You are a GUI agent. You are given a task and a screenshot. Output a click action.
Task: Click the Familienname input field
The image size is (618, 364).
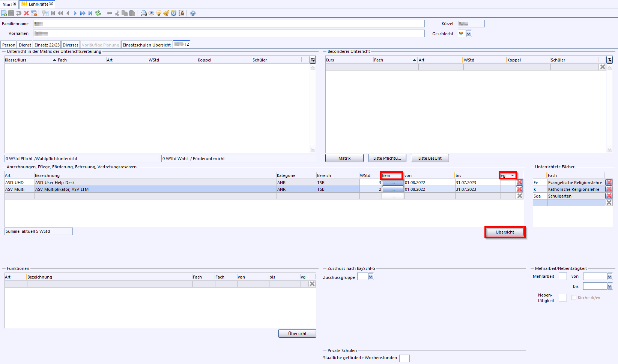(229, 24)
